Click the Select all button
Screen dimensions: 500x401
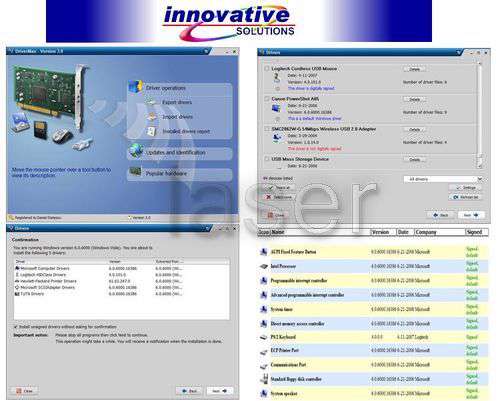coord(278,188)
